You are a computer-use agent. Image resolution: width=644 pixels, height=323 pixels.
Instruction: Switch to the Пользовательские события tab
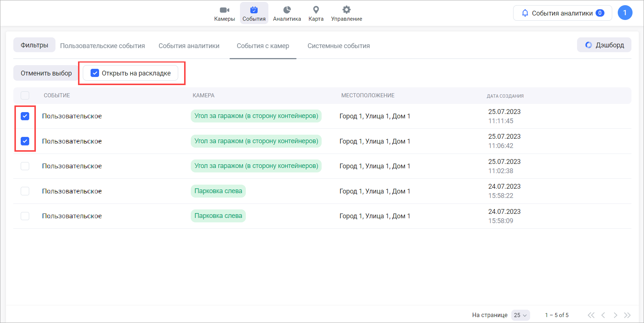102,46
